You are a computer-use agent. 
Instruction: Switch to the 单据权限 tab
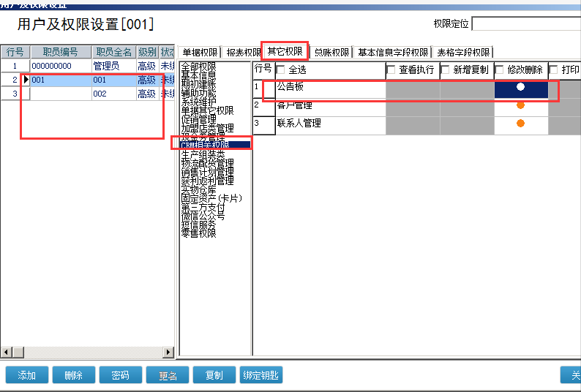pyautogui.click(x=199, y=52)
